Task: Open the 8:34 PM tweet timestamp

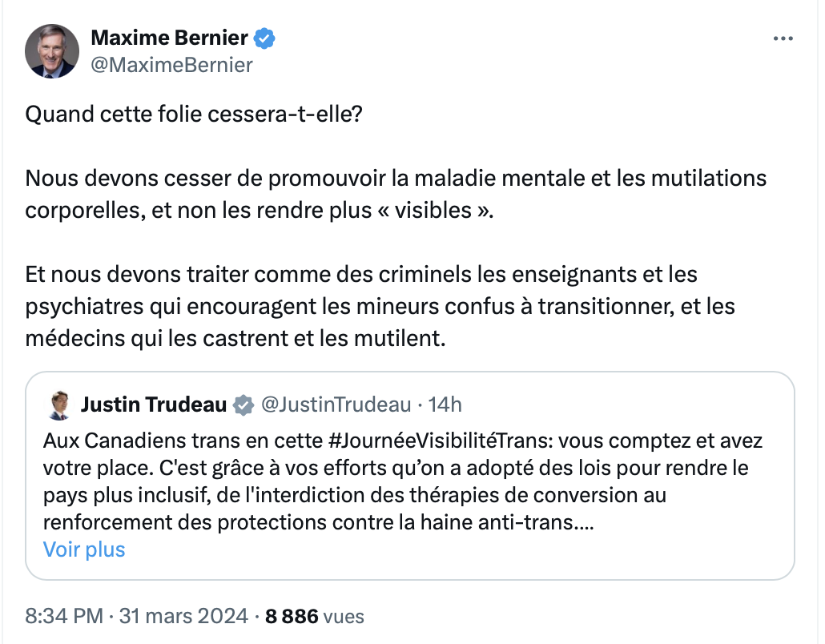Action: click(x=63, y=616)
